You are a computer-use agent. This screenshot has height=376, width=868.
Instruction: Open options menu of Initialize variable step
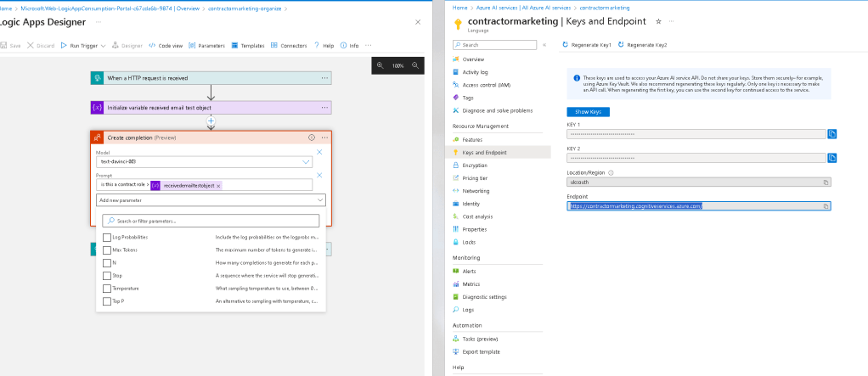325,108
